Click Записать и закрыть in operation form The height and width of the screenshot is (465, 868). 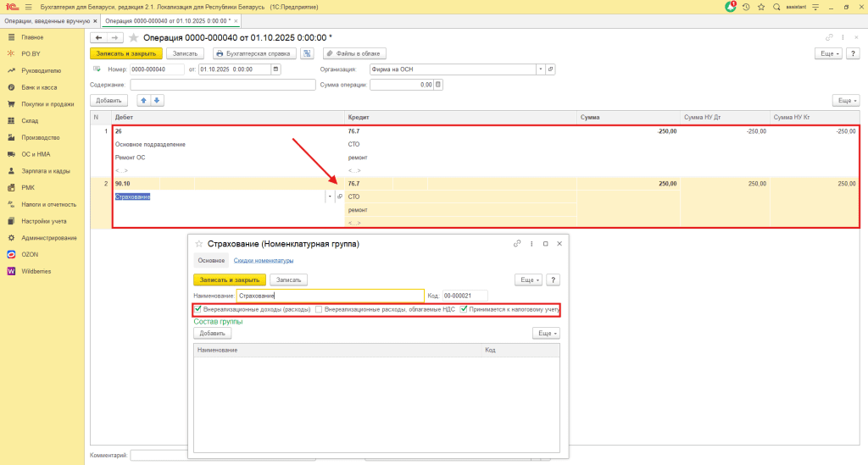point(126,53)
